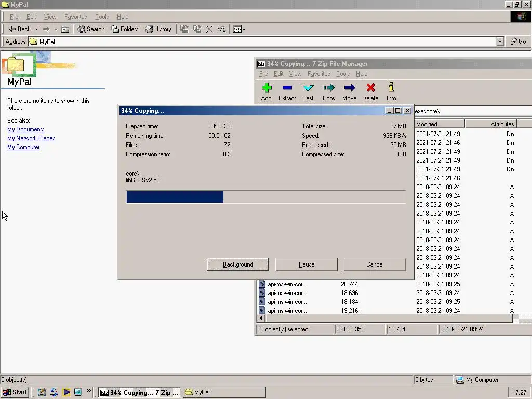
Task: Select file row with size 18 184
Action: 387,302
